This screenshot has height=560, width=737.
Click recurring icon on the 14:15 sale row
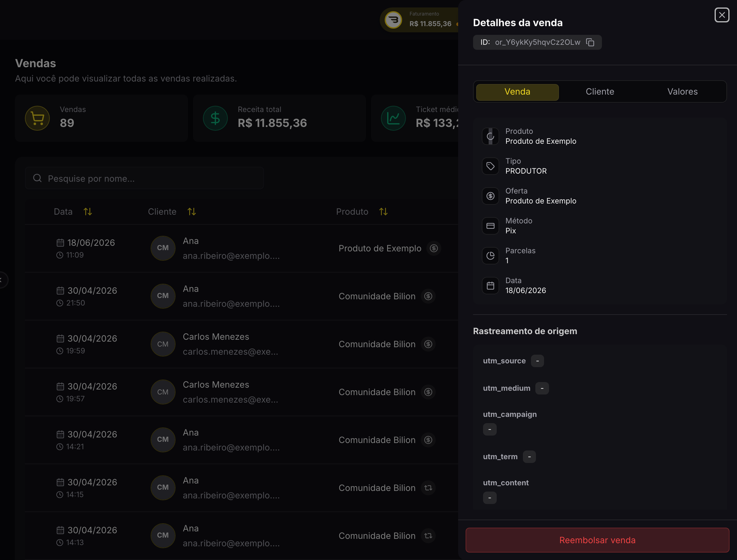pos(428,488)
